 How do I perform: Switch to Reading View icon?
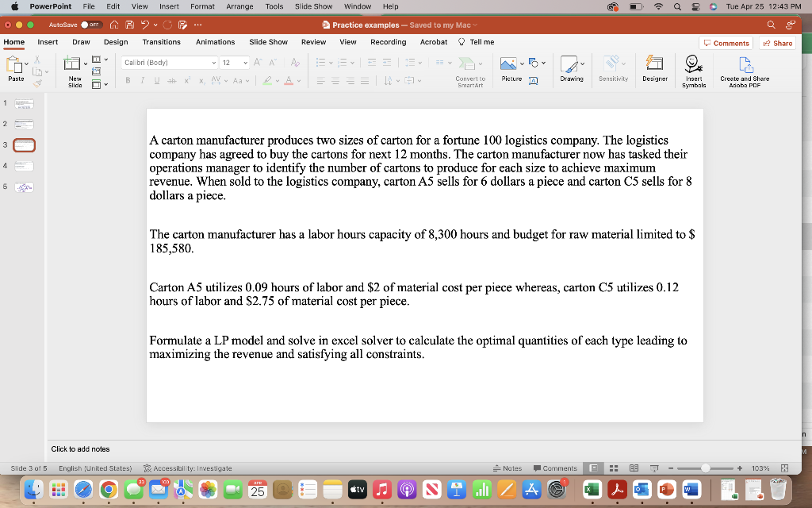click(634, 468)
